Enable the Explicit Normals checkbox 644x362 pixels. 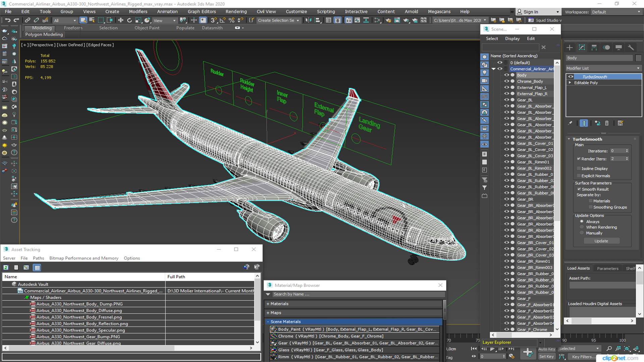pyautogui.click(x=579, y=176)
